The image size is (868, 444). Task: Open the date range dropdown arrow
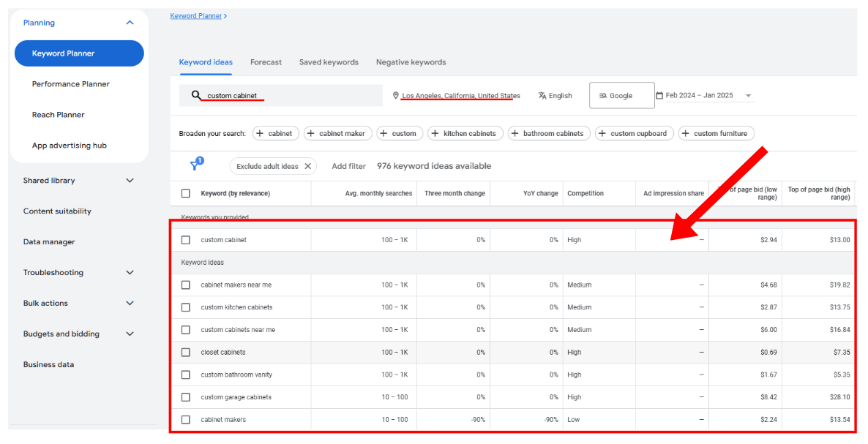747,95
